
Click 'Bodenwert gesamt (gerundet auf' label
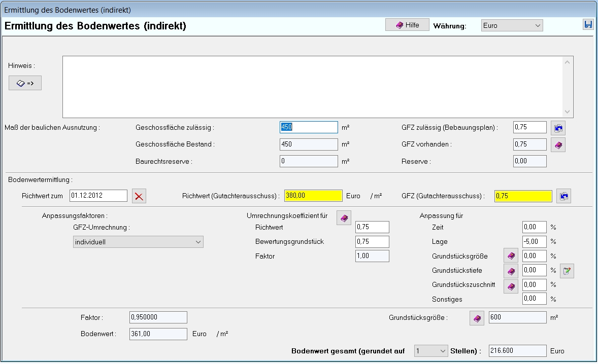(348, 351)
